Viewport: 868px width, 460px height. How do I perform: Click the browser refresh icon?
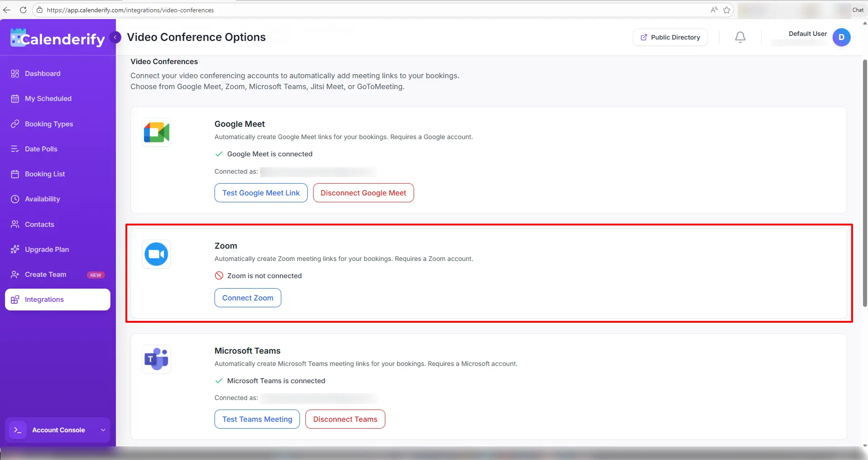tap(23, 10)
